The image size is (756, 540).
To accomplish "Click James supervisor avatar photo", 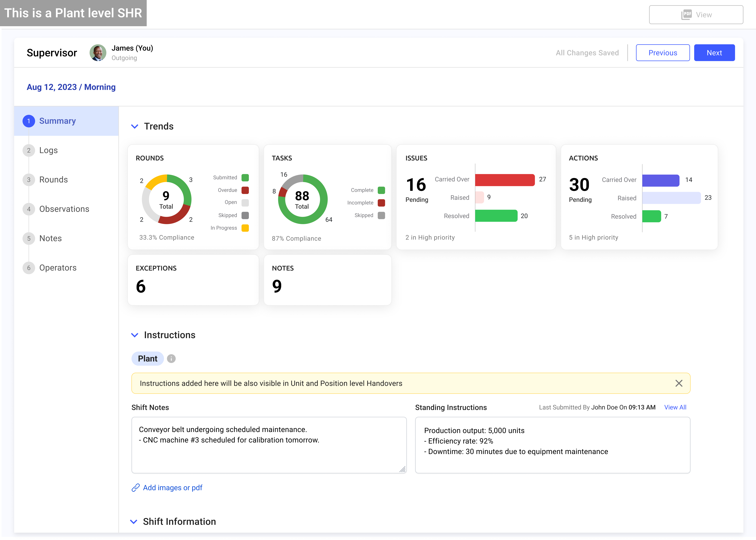I will coord(98,53).
